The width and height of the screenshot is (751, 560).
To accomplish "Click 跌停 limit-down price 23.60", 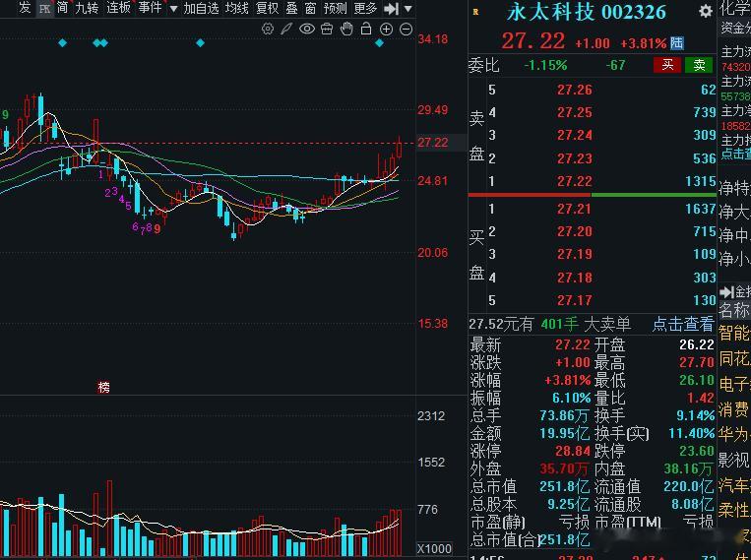I will tap(697, 452).
